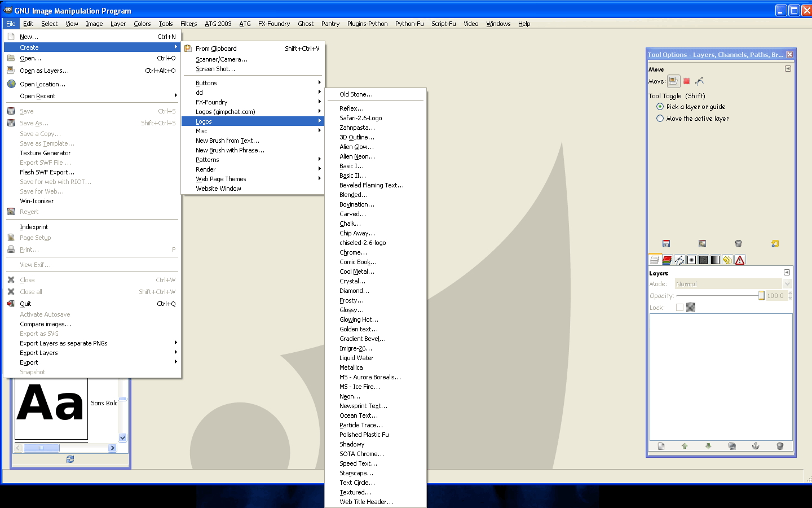Click the new layer icon
Screen dimensions: 812x508
pos(661,446)
